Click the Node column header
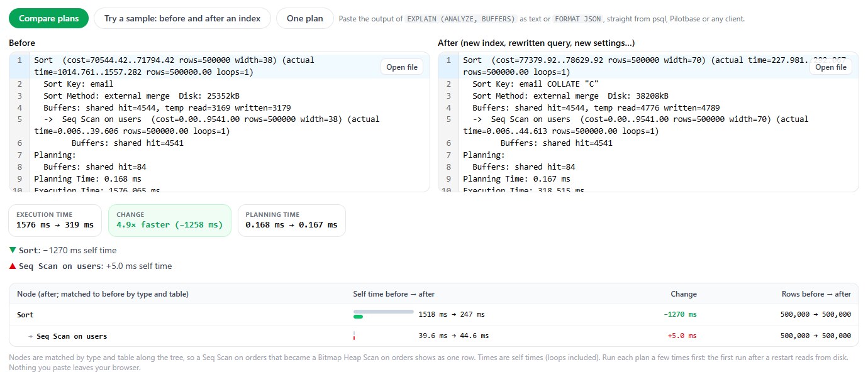The height and width of the screenshot is (372, 868). tap(103, 293)
